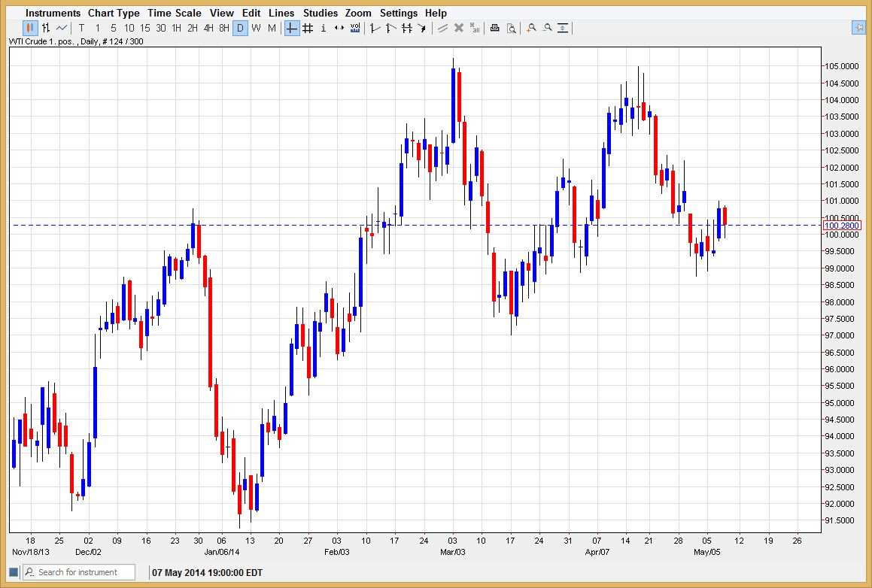Activate the 1H timeframe button
The image size is (872, 588).
click(x=175, y=28)
